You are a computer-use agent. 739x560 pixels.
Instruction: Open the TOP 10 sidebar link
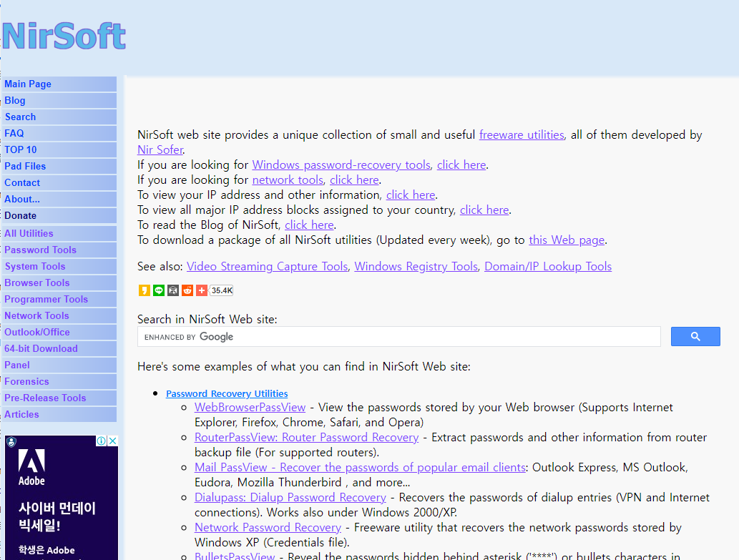59,149
